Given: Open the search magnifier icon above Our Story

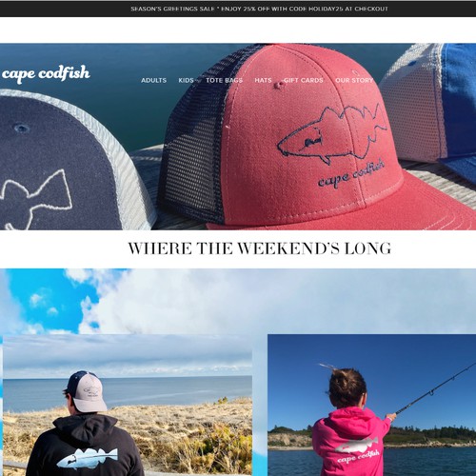Looking at the screenshot, I should click(356, 73).
